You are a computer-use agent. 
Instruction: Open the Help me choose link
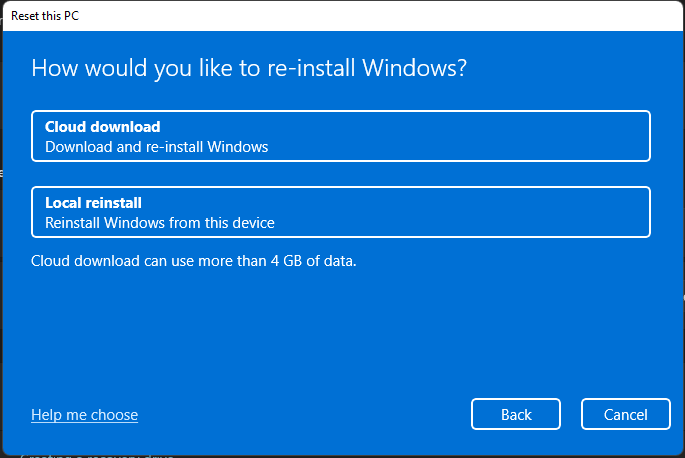click(x=84, y=415)
